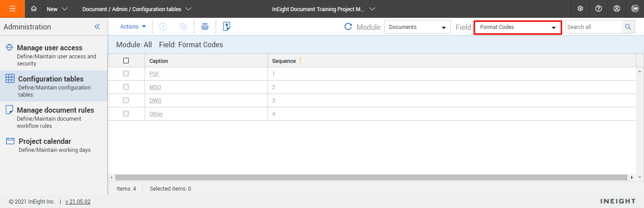
Task: Open the user profile icon
Action: click(617, 9)
